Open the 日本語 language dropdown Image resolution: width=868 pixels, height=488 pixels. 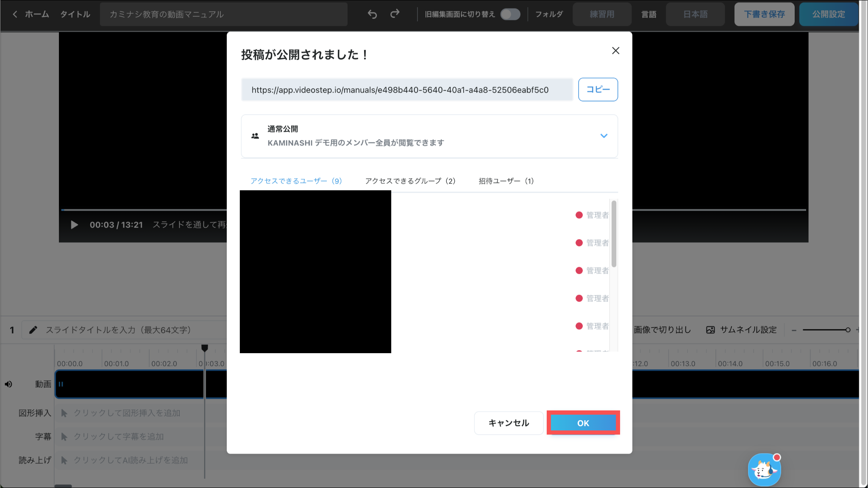tap(695, 14)
